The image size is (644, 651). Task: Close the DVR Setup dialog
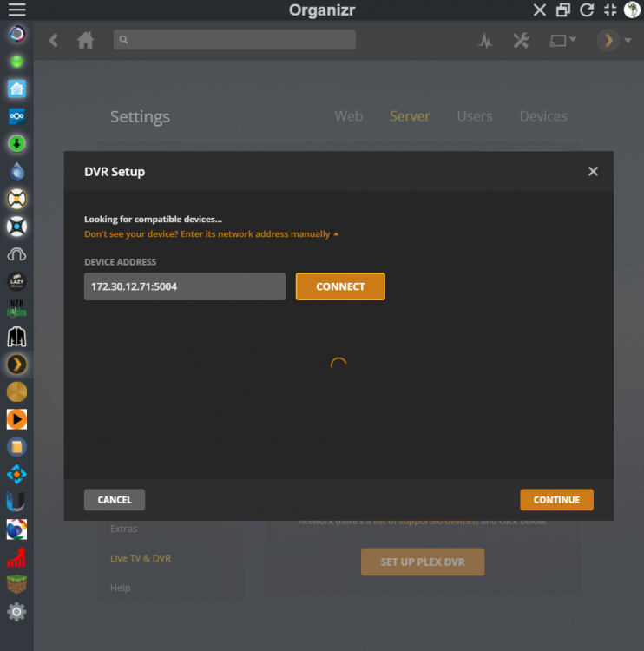593,172
